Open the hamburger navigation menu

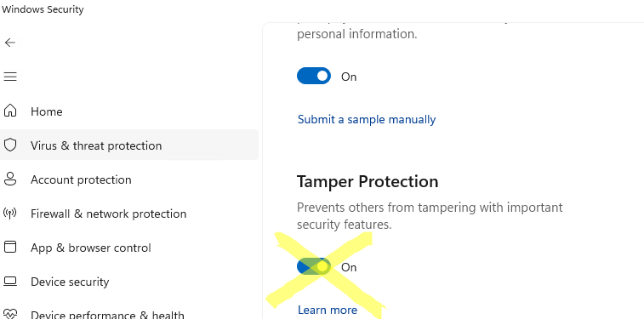click(10, 77)
